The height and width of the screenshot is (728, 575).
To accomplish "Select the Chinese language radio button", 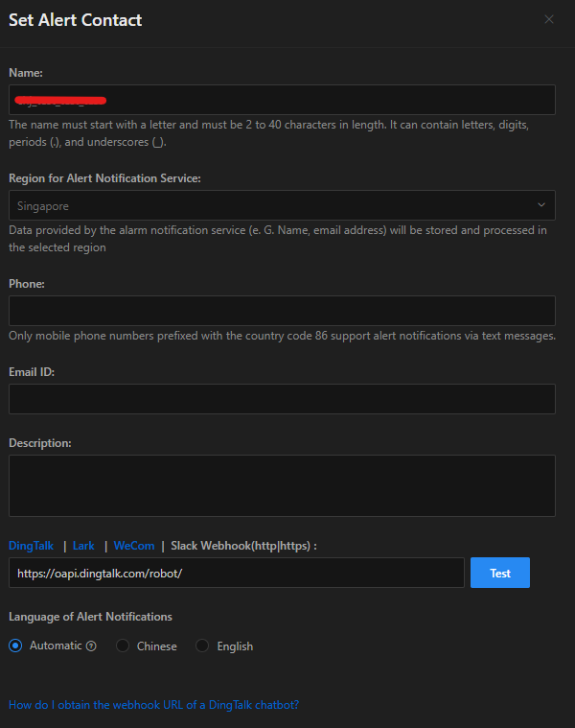I will point(123,646).
